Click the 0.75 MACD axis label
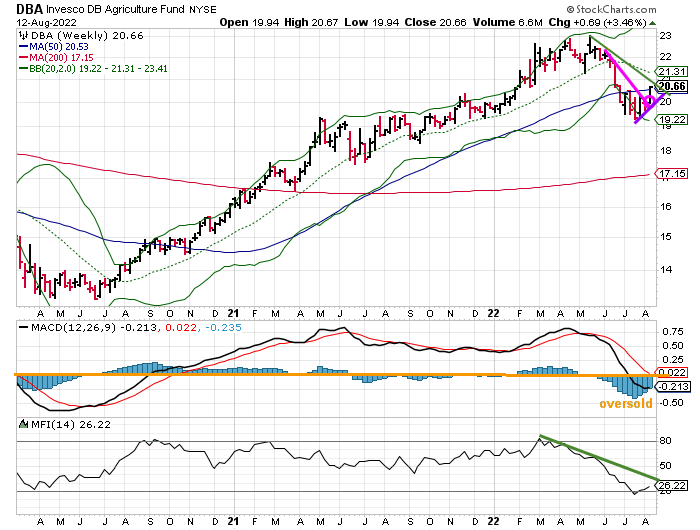Screen dimensions: 700x530 coord(672,332)
